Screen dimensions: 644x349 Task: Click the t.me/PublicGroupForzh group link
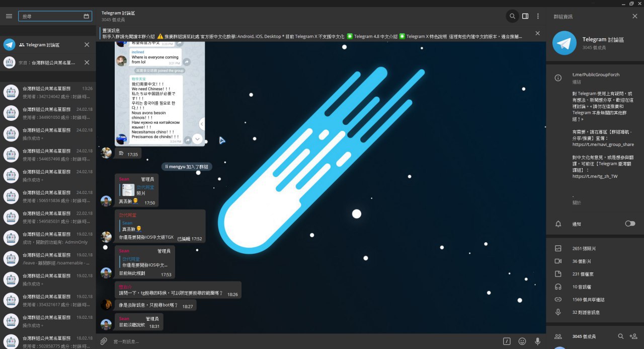[596, 75]
